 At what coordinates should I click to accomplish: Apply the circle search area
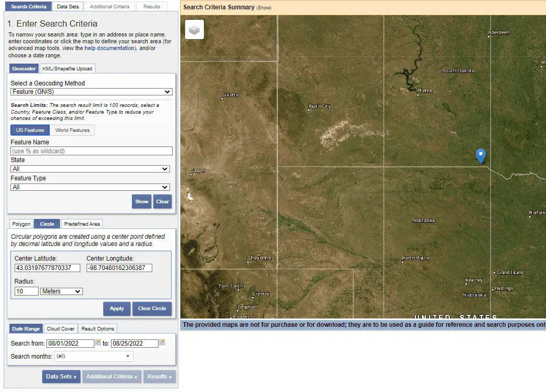[116, 309]
